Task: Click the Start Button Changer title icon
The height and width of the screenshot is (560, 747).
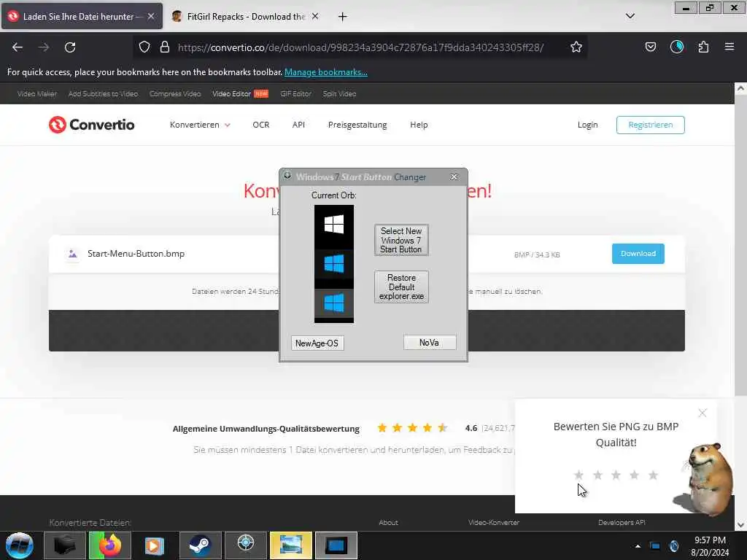Action: click(x=287, y=176)
